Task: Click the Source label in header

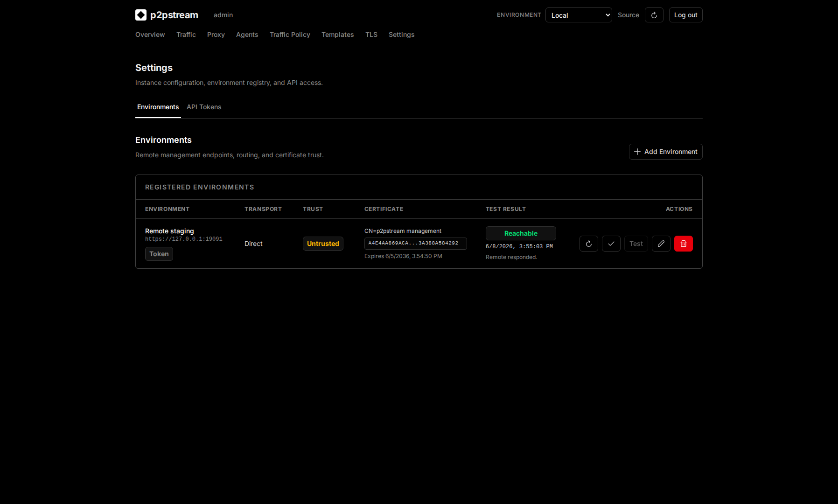Action: tap(628, 15)
